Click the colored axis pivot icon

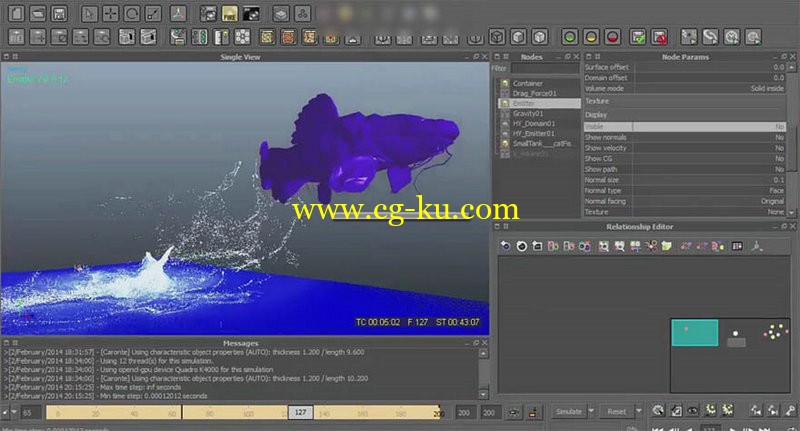coord(178,14)
